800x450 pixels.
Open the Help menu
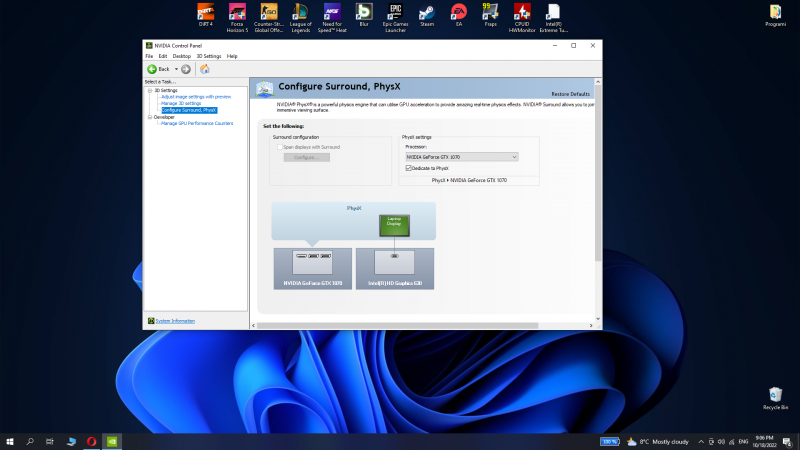[x=232, y=56]
